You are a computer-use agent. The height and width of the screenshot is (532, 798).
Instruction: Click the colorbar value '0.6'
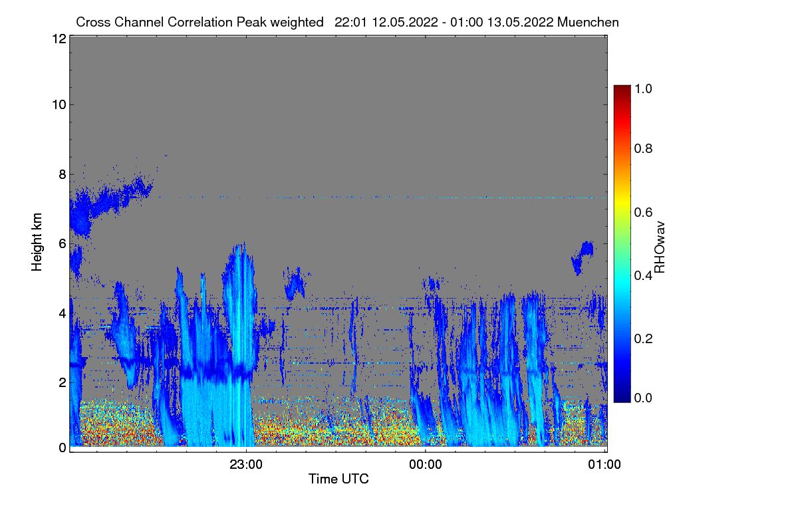coord(644,211)
